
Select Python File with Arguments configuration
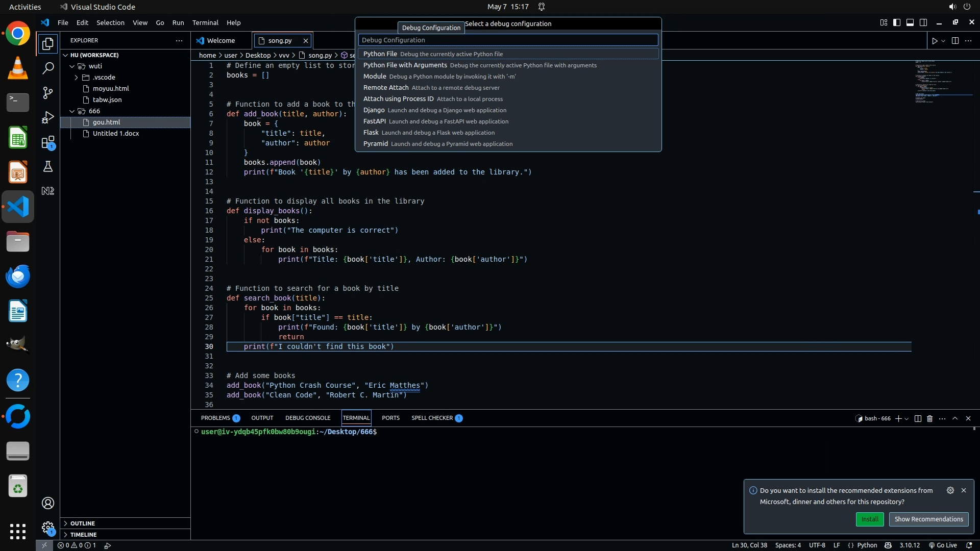405,65
